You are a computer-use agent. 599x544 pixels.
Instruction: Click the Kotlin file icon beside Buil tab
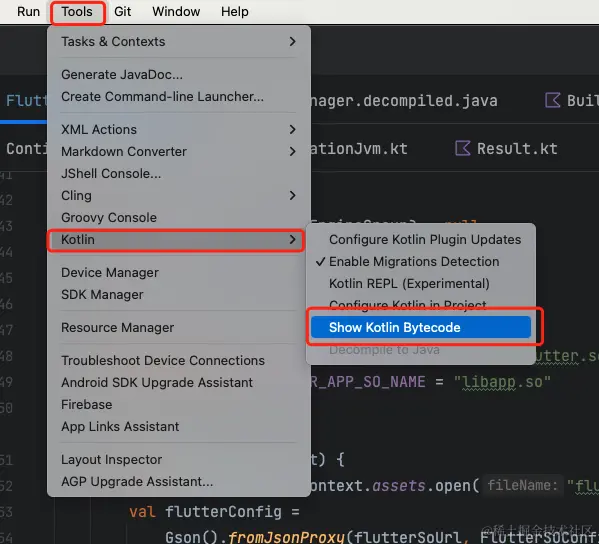coord(552,100)
